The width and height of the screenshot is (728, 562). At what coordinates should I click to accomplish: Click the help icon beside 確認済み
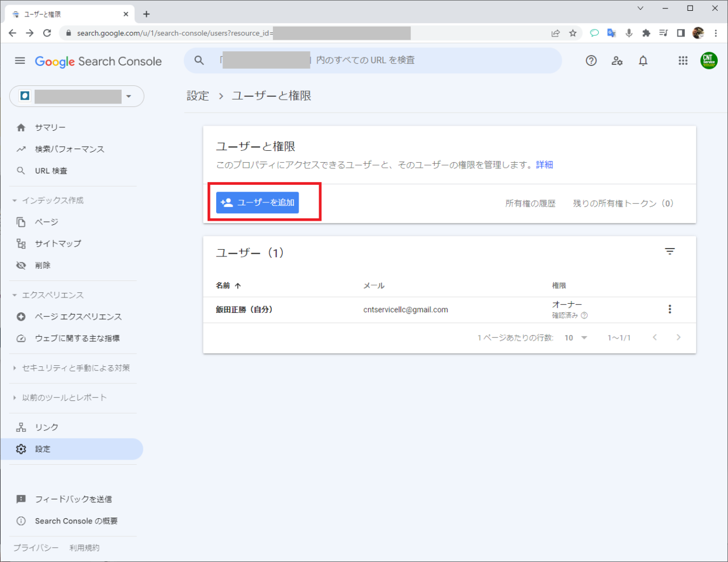click(x=584, y=316)
